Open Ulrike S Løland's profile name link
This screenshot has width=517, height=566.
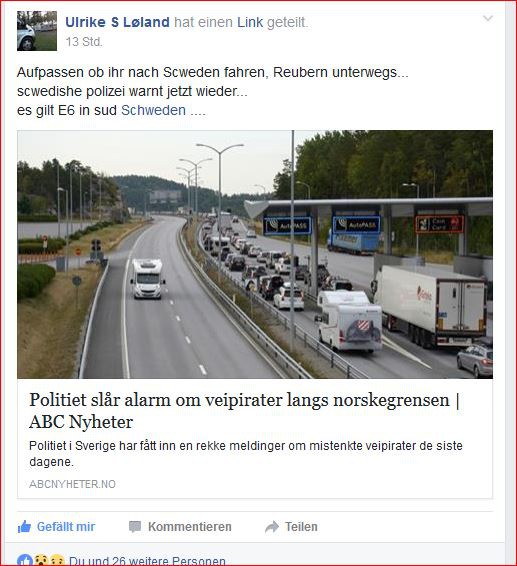tap(117, 22)
